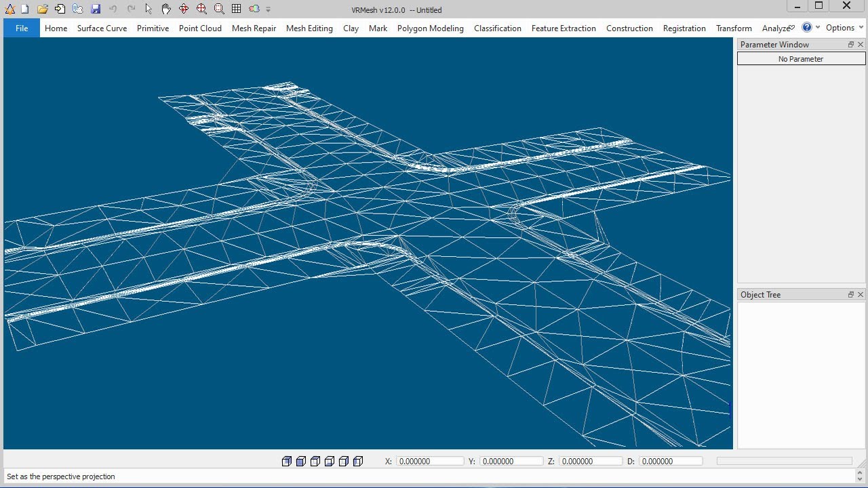Click the Z coordinate field
Screen dimensions: 868x488
[590, 462]
